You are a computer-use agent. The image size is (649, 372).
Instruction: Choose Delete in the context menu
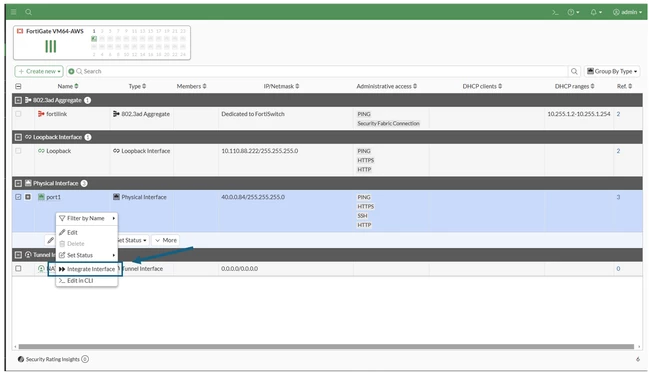tap(87, 244)
